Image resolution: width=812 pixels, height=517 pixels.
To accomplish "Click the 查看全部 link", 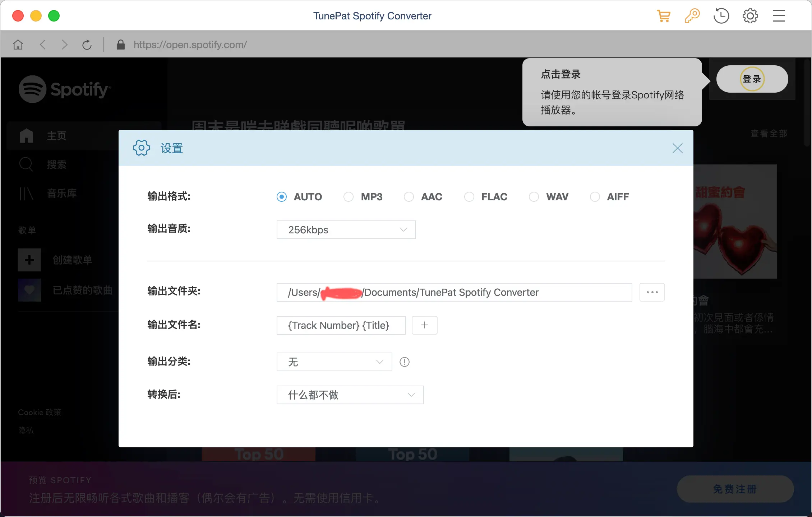I will [769, 134].
